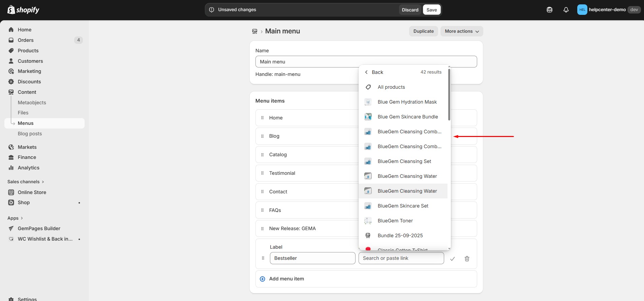The width and height of the screenshot is (644, 301).
Task: Open the helpcenter-demo account menu
Action: [609, 10]
